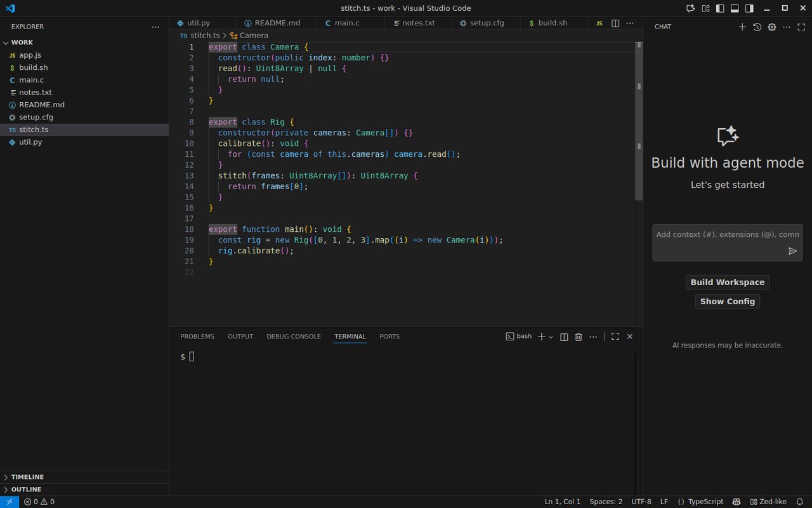The image size is (812, 508).
Task: Open setup.cfg in the Explorer
Action: [x=84, y=117]
